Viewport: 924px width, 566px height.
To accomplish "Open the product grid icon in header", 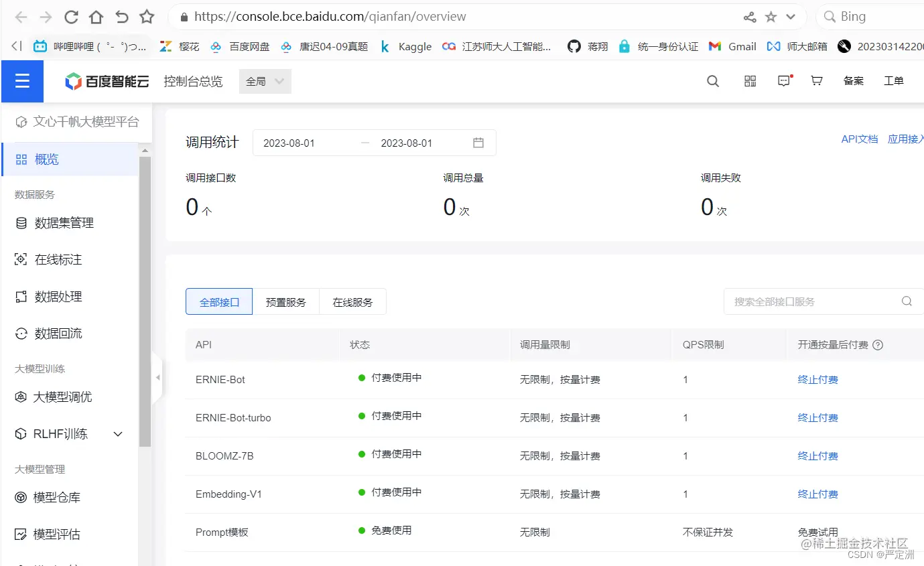I will coord(750,81).
